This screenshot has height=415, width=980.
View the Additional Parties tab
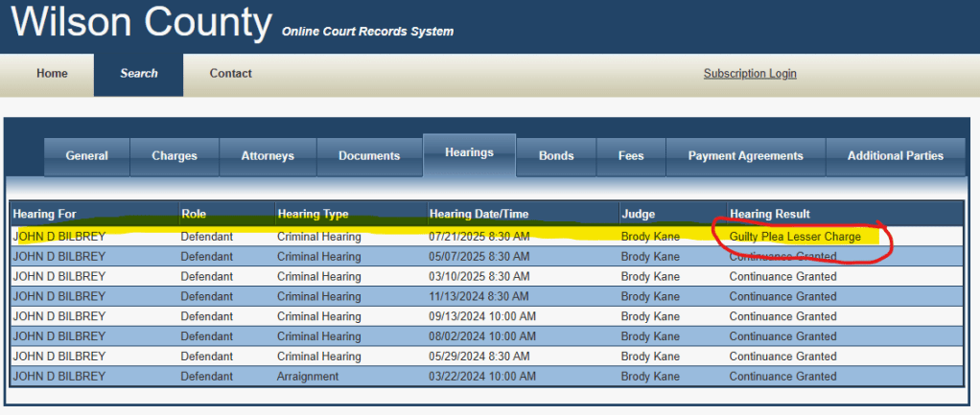coord(895,156)
